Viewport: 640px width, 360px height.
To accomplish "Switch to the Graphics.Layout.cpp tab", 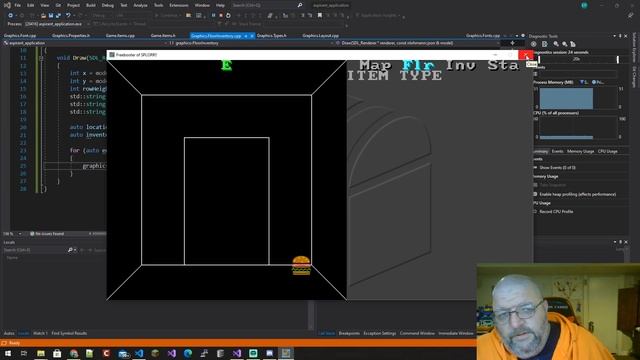I will tap(320, 36).
